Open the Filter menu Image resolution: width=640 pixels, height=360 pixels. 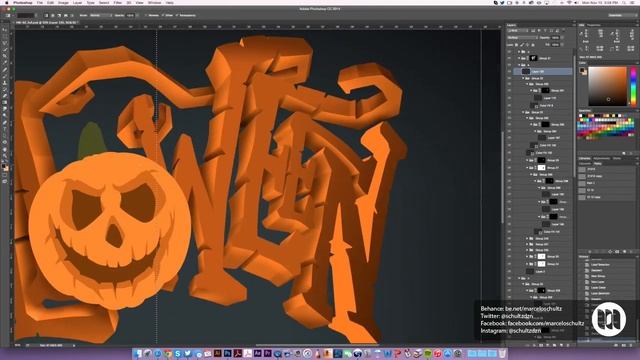click(x=118, y=2)
